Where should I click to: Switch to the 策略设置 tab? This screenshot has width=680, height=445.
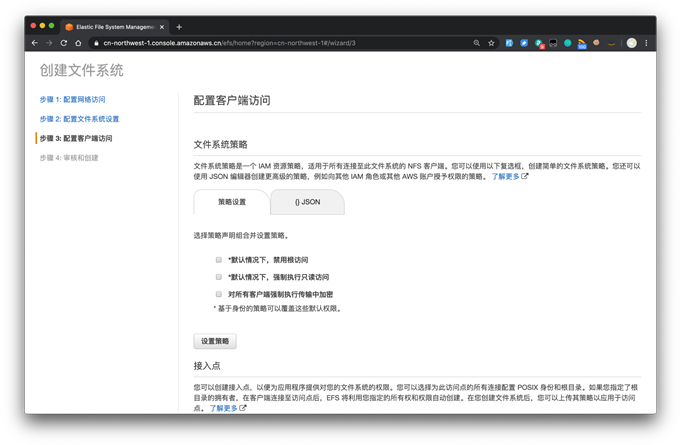232,202
